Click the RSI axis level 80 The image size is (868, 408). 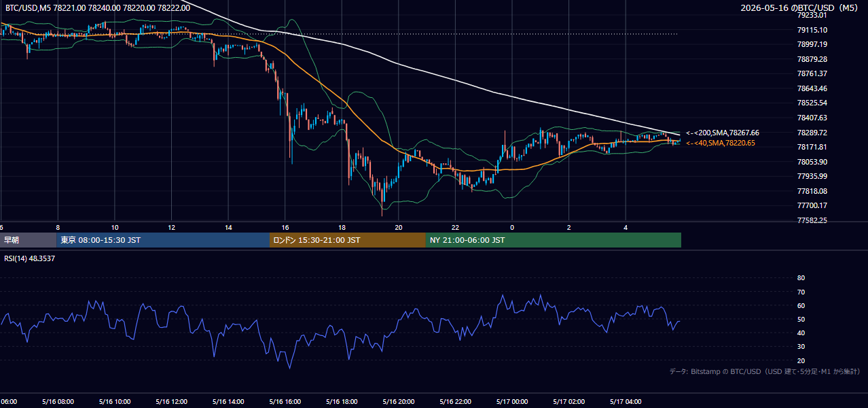pyautogui.click(x=801, y=278)
